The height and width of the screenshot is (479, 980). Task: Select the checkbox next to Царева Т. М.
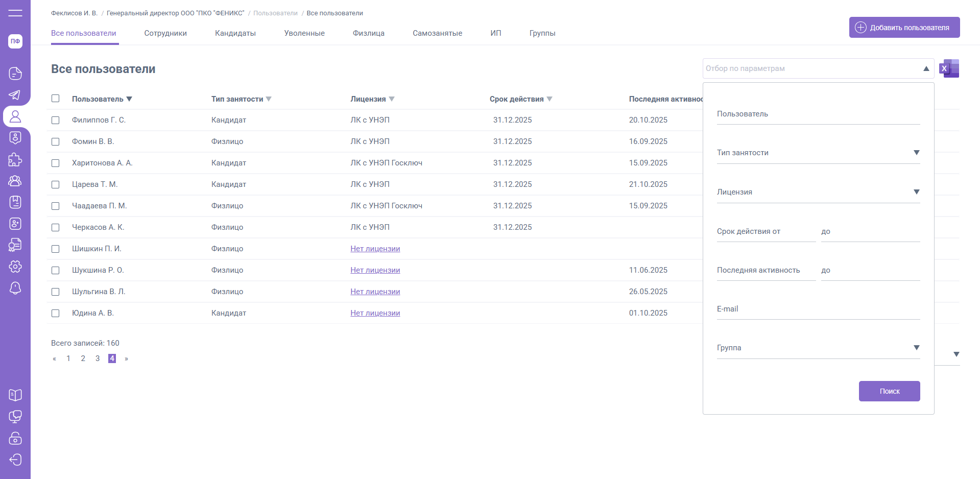(56, 184)
